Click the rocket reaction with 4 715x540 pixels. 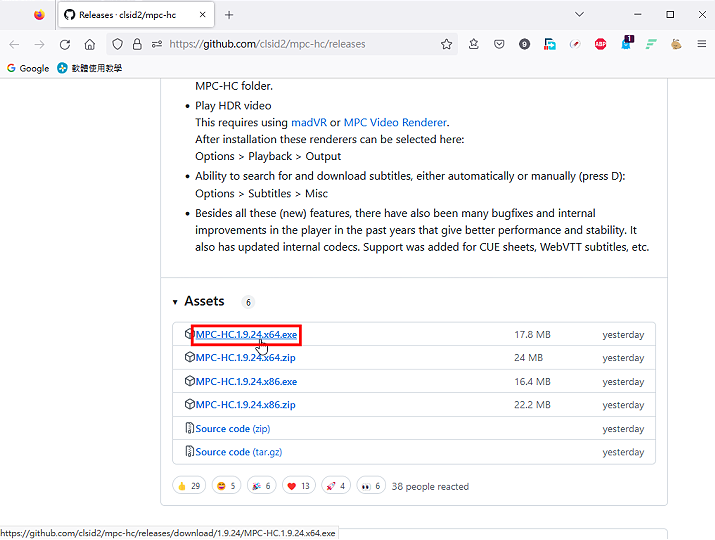click(x=336, y=486)
